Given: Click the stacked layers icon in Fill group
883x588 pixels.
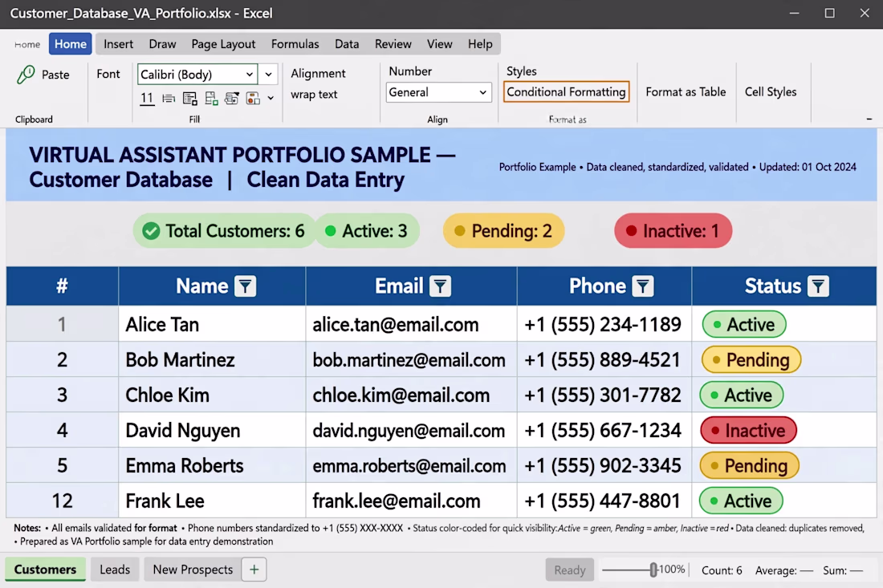Looking at the screenshot, I should (x=231, y=99).
